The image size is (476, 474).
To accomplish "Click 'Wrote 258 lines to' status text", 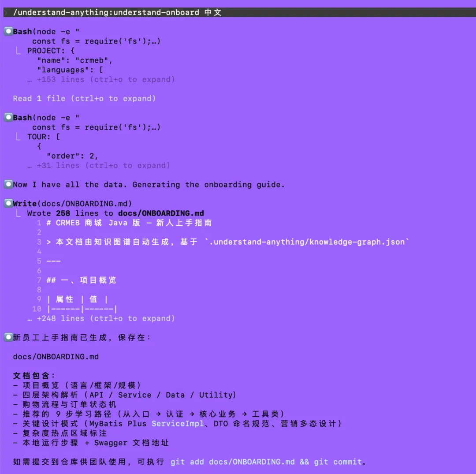I will tap(70, 213).
